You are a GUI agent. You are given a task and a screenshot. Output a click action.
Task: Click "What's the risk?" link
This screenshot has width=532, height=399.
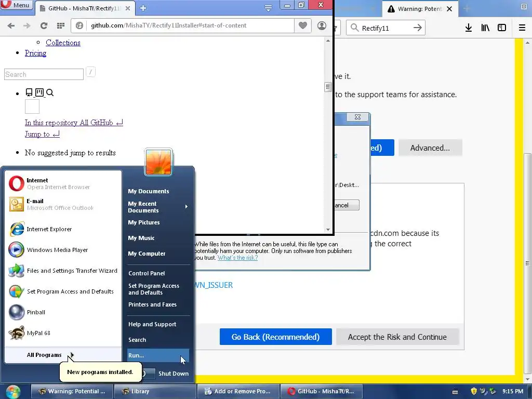tap(237, 258)
